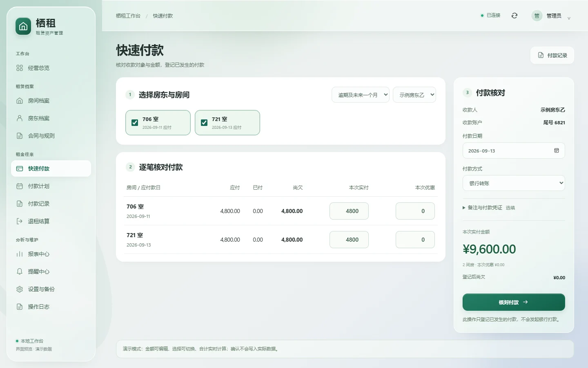Click the 报表中心 bar chart icon
Image resolution: width=588 pixels, height=368 pixels.
coord(20,254)
